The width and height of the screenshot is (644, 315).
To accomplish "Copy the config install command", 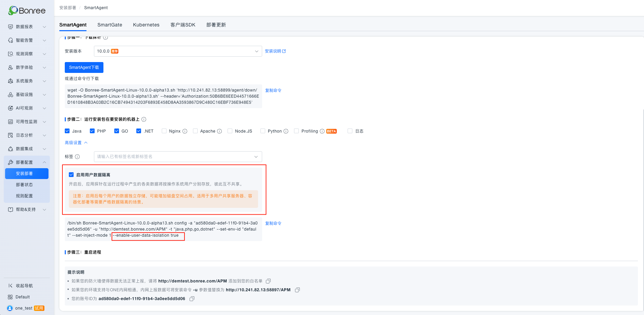I will click(273, 223).
